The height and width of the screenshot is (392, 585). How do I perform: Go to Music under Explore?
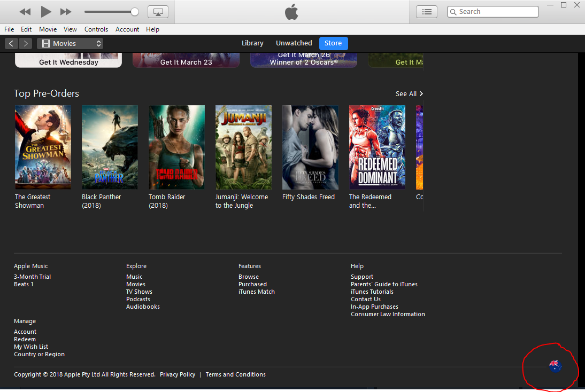click(134, 277)
